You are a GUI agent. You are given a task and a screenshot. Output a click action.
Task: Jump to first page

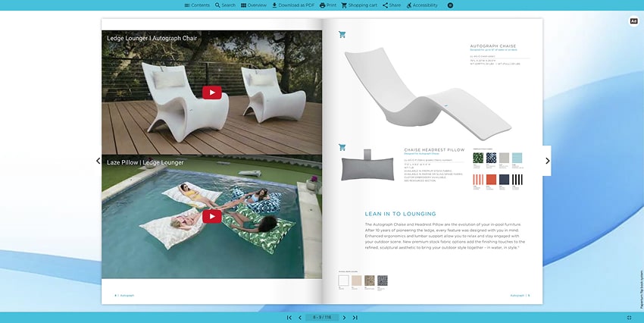pos(289,318)
